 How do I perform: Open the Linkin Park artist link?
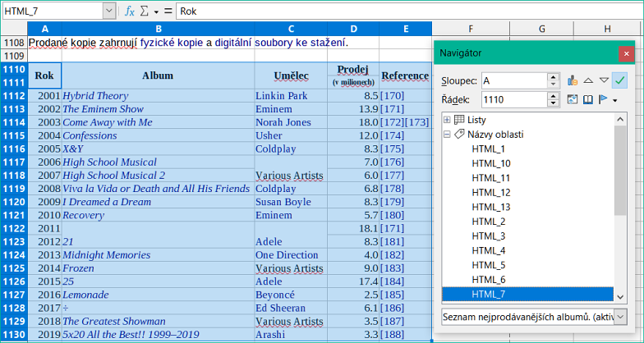coord(281,96)
